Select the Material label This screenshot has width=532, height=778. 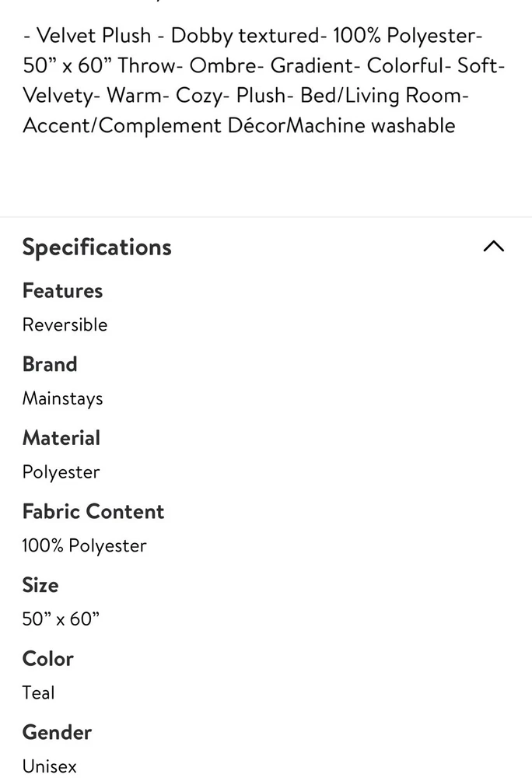pyautogui.click(x=61, y=438)
